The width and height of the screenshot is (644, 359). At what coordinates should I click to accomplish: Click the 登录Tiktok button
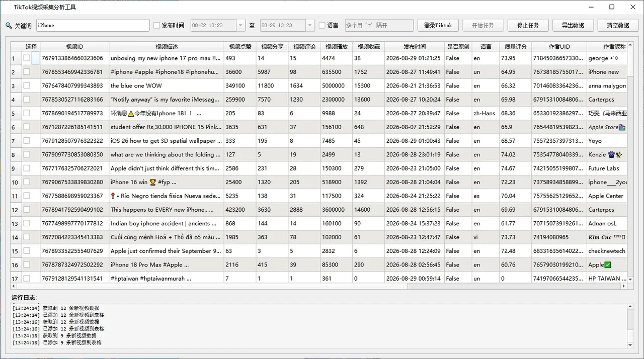pos(438,26)
